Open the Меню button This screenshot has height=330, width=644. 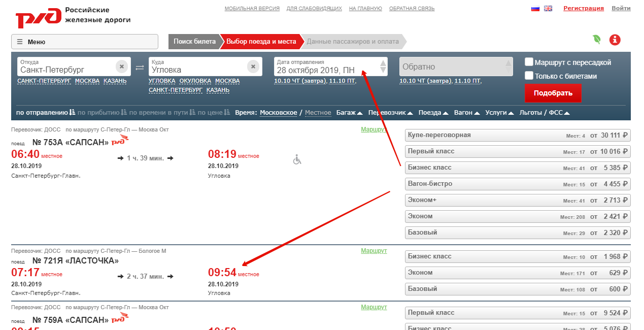click(x=85, y=42)
